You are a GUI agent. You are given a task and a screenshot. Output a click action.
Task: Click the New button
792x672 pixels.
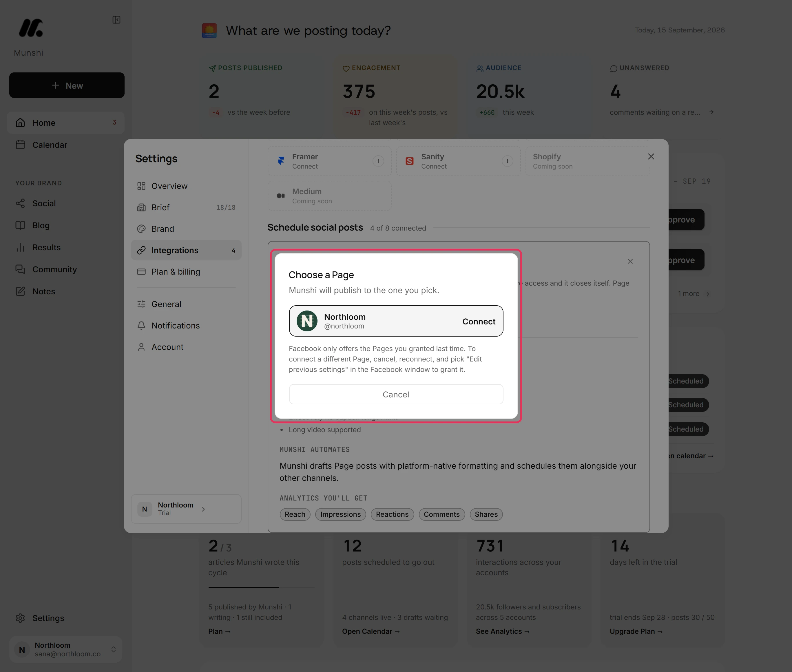pyautogui.click(x=67, y=85)
